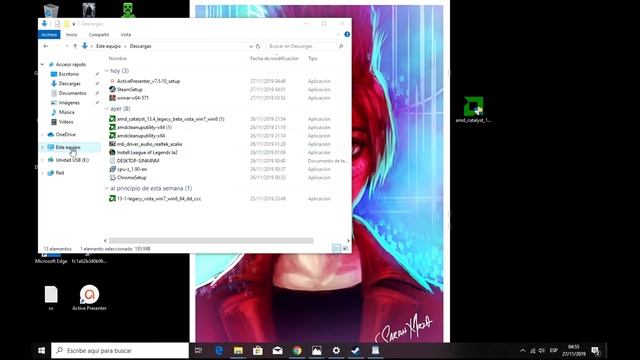This screenshot has height=360, width=640.
Task: Open Descargas in navigation pane
Action: (x=69, y=84)
